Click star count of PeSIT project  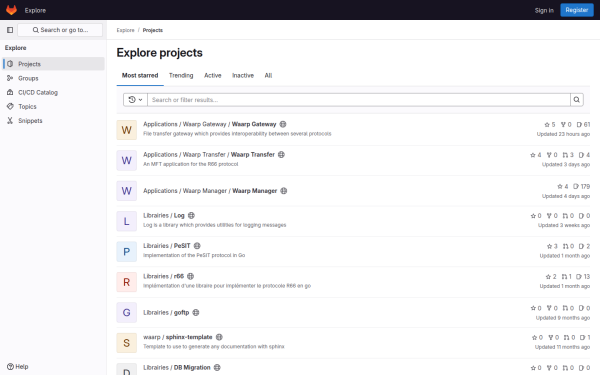pyautogui.click(x=552, y=246)
